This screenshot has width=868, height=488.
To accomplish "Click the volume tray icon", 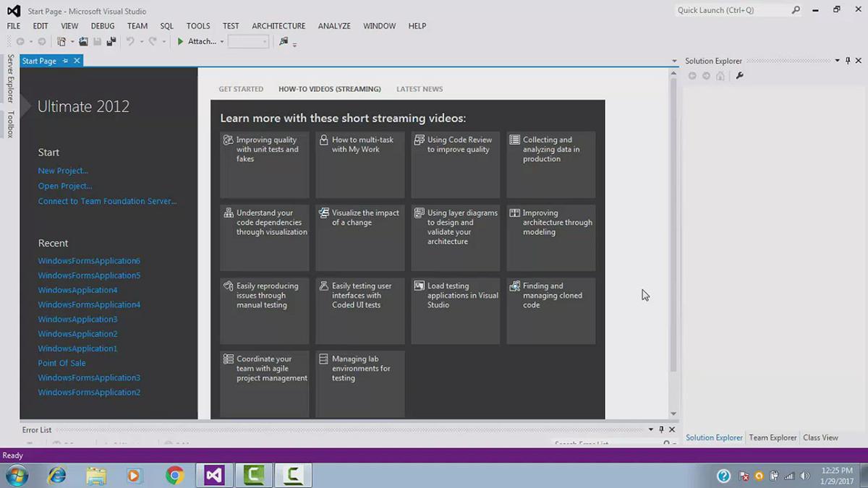I will [x=804, y=476].
